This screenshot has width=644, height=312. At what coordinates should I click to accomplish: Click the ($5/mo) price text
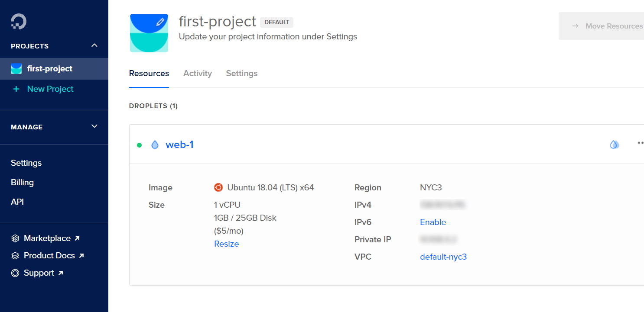click(x=229, y=231)
